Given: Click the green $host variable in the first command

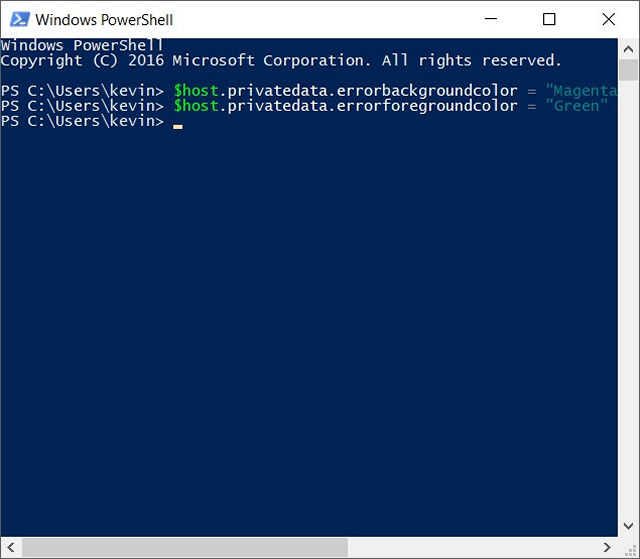Looking at the screenshot, I should pos(195,91).
